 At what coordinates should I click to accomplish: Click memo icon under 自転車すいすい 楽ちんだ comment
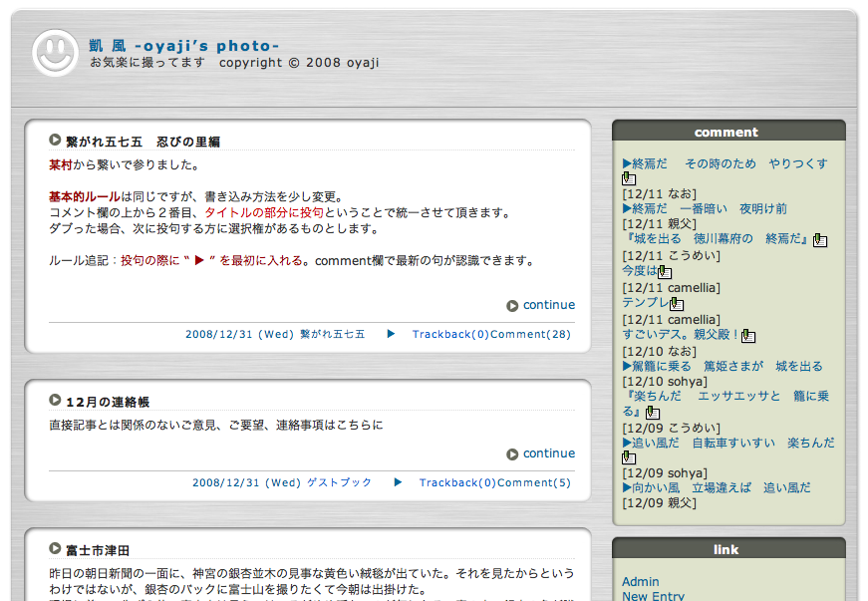pyautogui.click(x=629, y=457)
